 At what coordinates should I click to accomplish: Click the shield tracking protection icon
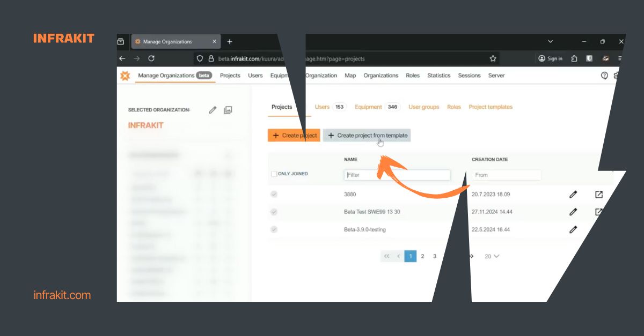(200, 58)
